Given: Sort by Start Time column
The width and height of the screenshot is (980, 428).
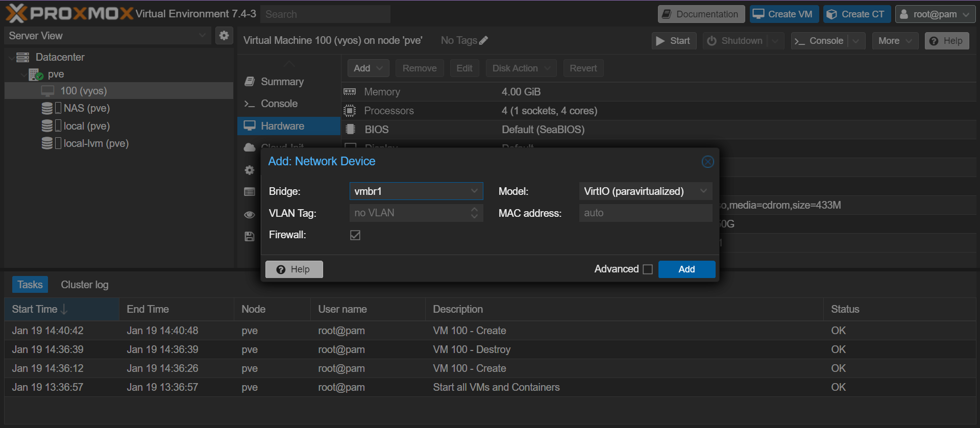Looking at the screenshot, I should tap(62, 309).
